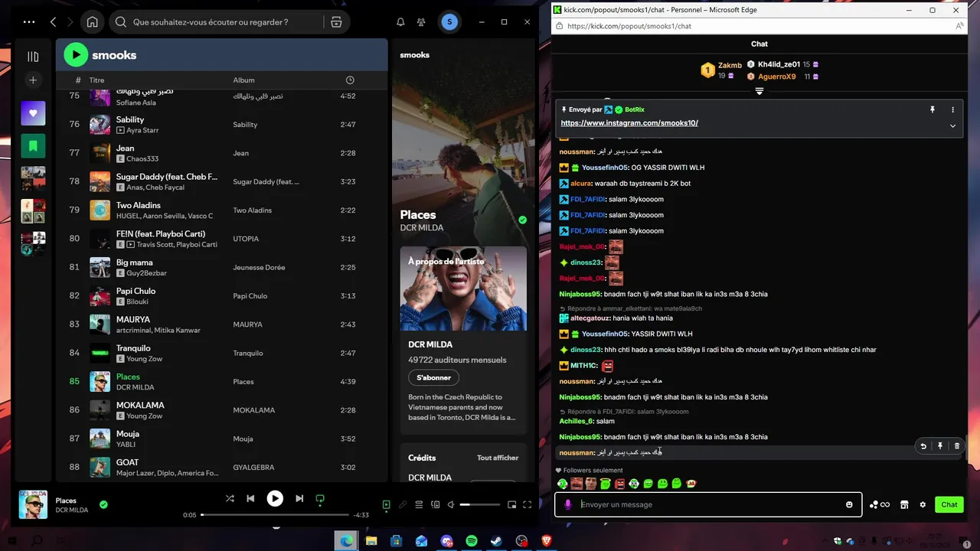The height and width of the screenshot is (551, 980).
Task: Play the smooks playlist with green button
Action: 76,55
